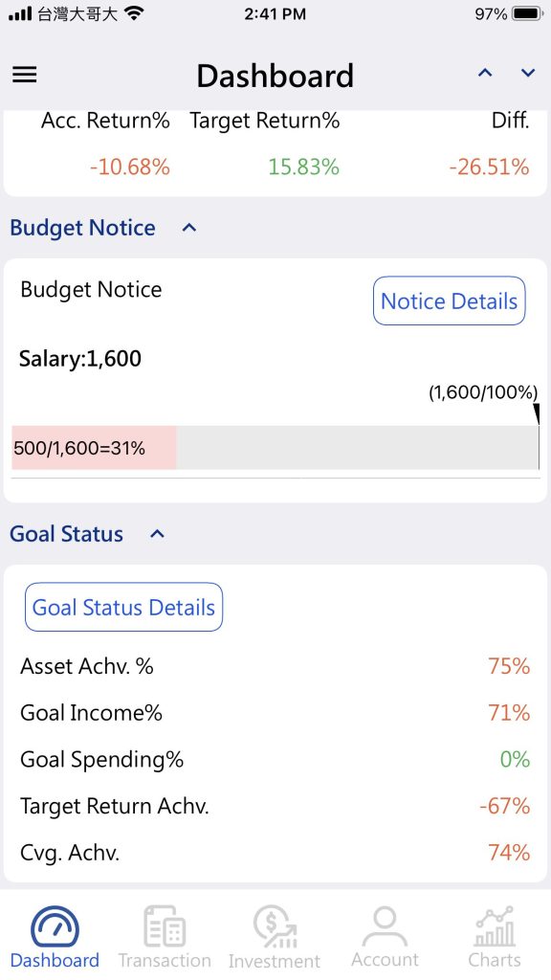Open the hamburger menu icon
Image resolution: width=551 pixels, height=980 pixels.
[x=25, y=75]
